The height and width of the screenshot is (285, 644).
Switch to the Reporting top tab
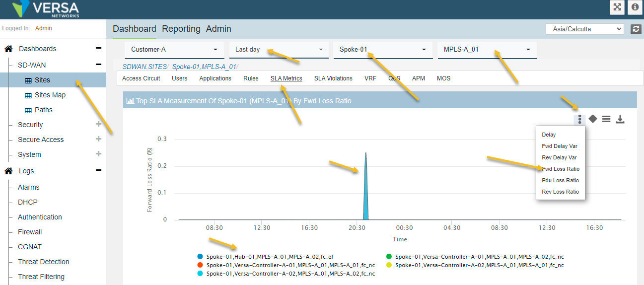[181, 29]
